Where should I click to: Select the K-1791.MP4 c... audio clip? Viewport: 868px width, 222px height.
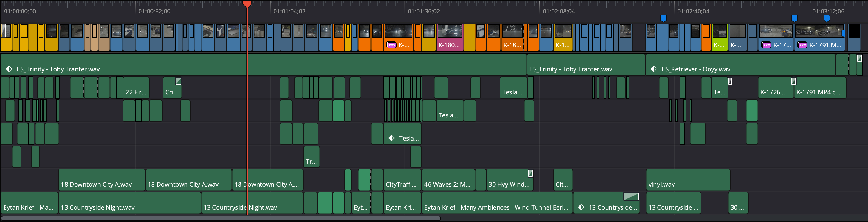(820, 88)
